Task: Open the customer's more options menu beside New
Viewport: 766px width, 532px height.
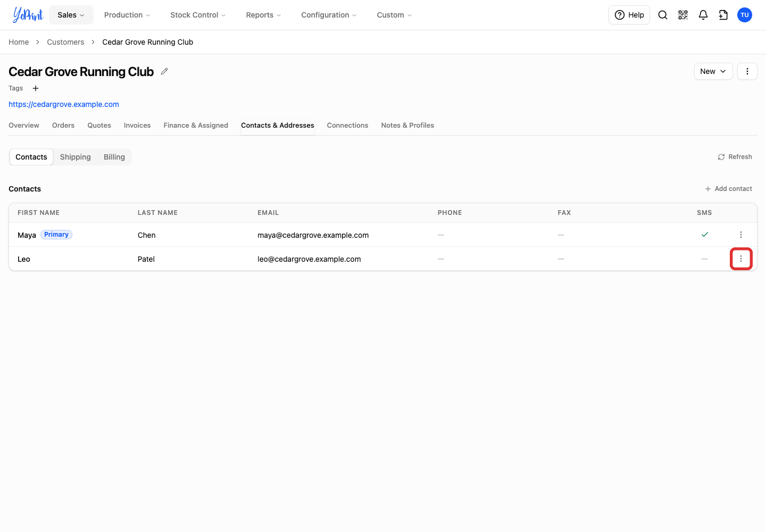Action: click(747, 71)
